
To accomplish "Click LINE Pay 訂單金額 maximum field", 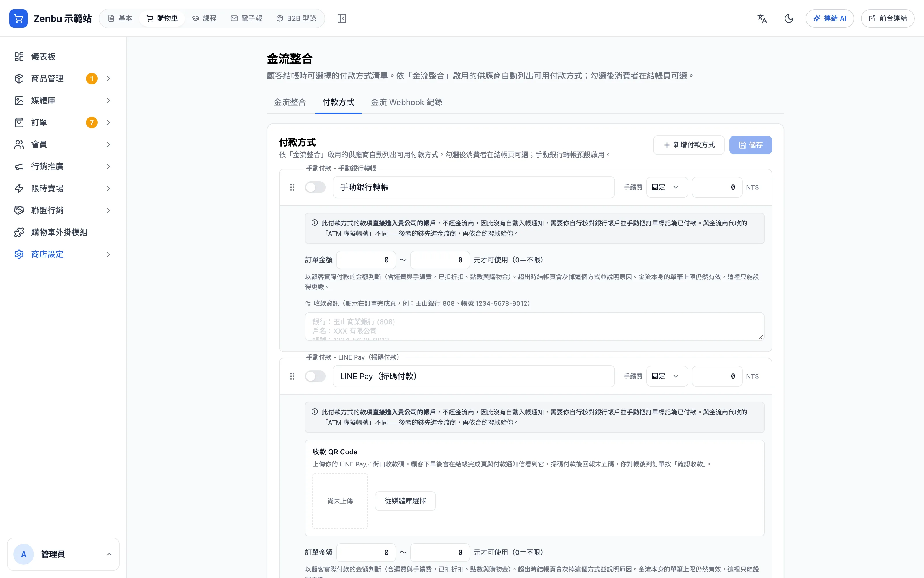I will coord(440,552).
